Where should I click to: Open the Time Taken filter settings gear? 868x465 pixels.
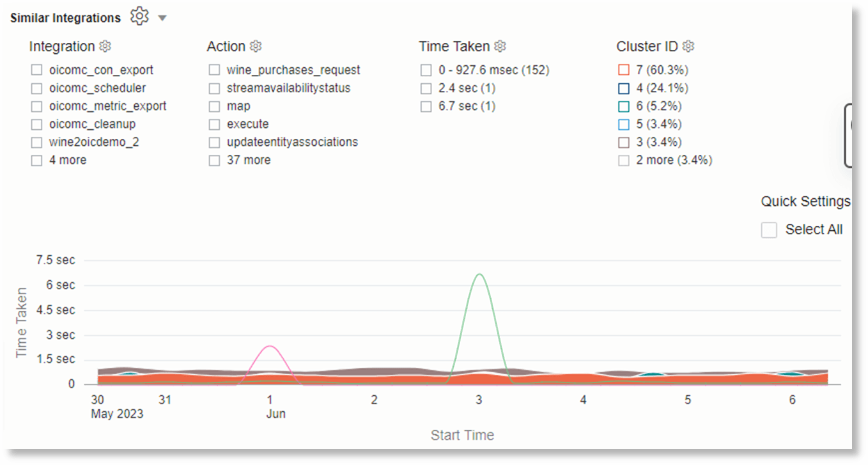(x=500, y=46)
